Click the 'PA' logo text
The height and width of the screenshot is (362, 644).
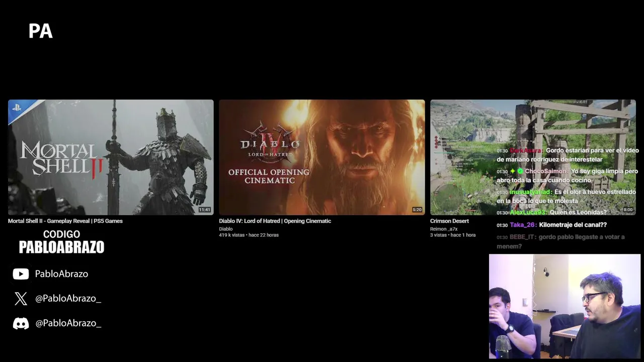41,31
